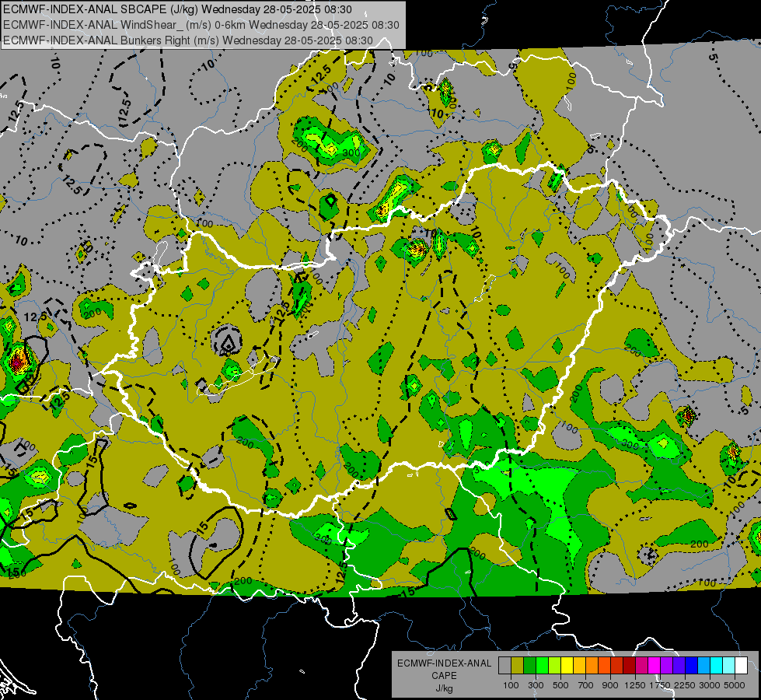Screen dimensions: 761x700
Task: Click the CAPE word in legend
Action: click(444, 675)
